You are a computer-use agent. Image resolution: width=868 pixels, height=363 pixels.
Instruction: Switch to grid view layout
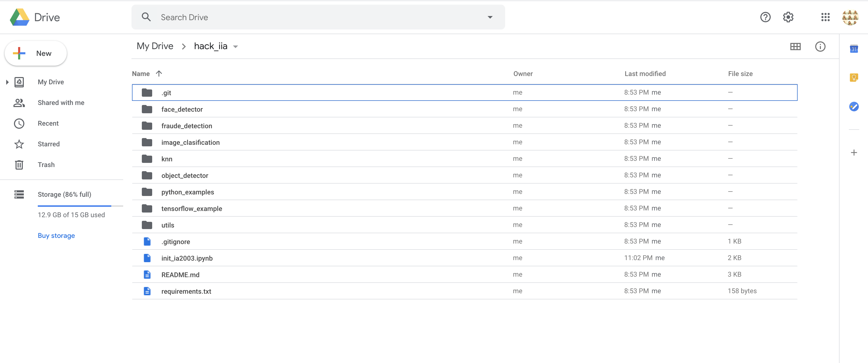click(795, 47)
